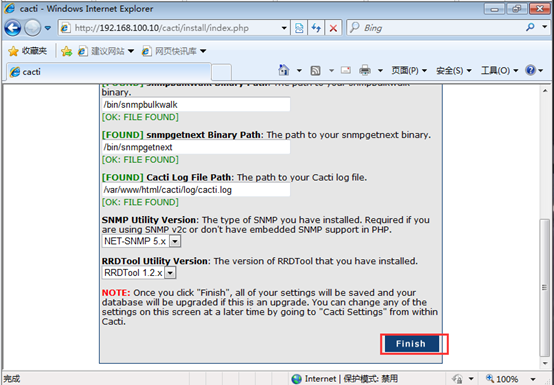554x385 pixels.
Task: Click the RSS feeds icon
Action: 316,71
